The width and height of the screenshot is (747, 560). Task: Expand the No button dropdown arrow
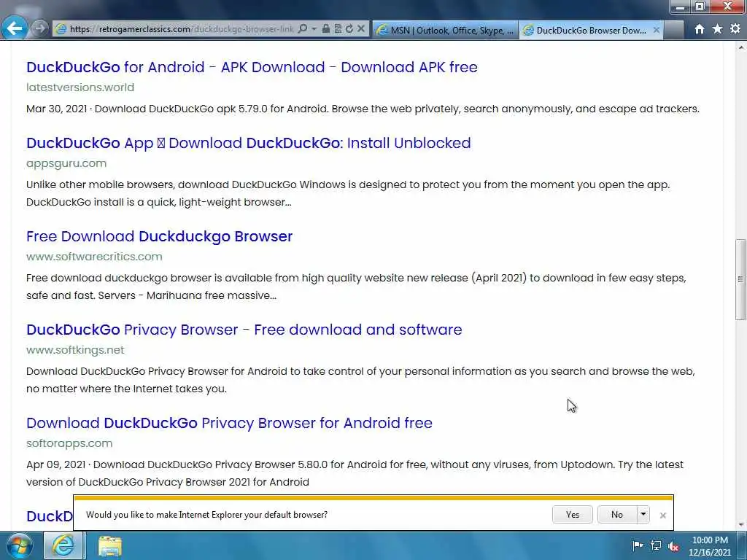click(643, 515)
